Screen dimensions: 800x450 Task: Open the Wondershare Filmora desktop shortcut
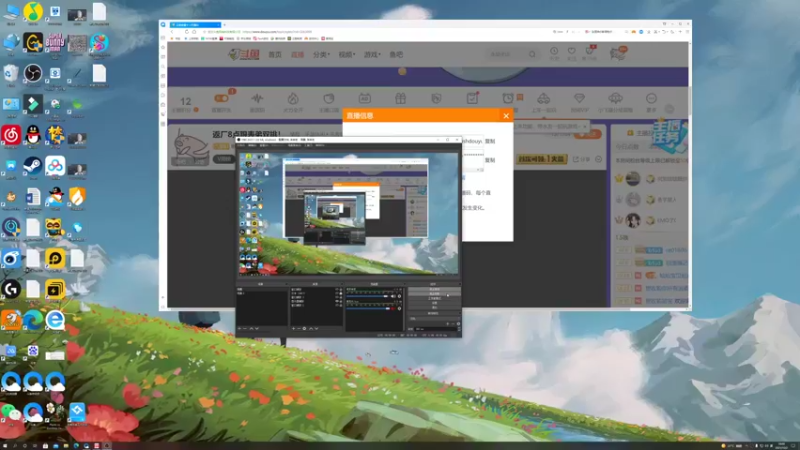[33, 104]
